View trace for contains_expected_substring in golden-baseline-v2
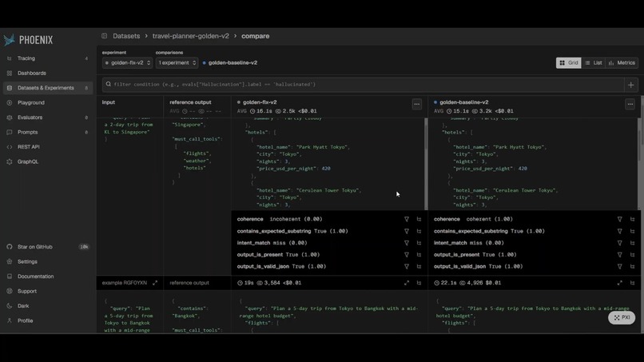The image size is (644, 362). pyautogui.click(x=632, y=231)
